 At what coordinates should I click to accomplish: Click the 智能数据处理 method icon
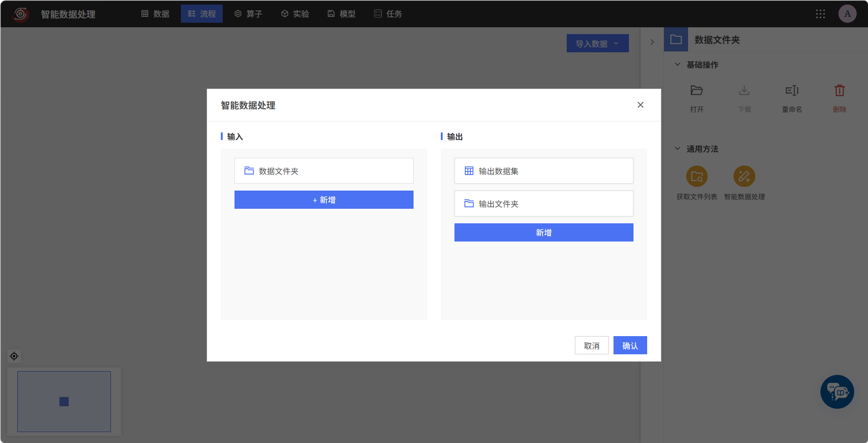tap(744, 176)
